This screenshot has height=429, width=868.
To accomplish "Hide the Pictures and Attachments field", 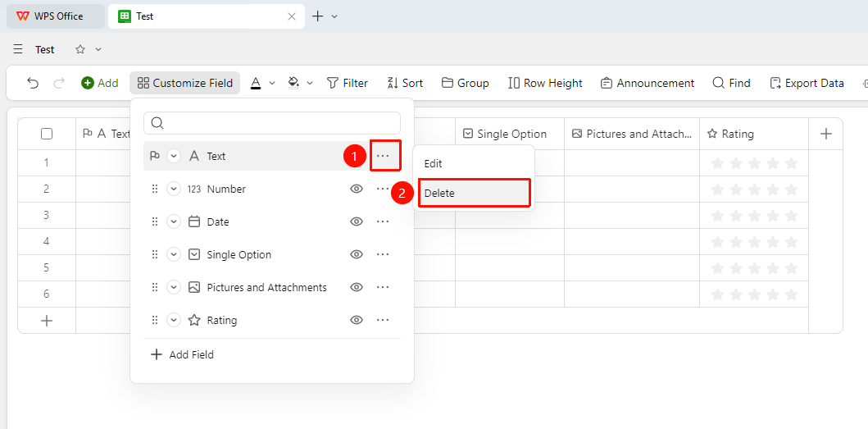I will pyautogui.click(x=357, y=287).
